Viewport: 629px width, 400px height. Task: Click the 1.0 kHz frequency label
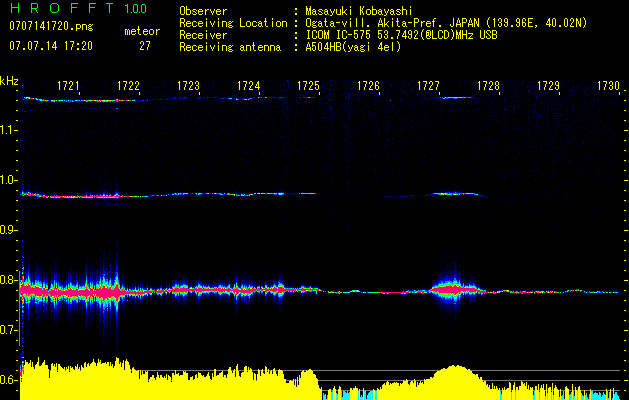coord(9,180)
